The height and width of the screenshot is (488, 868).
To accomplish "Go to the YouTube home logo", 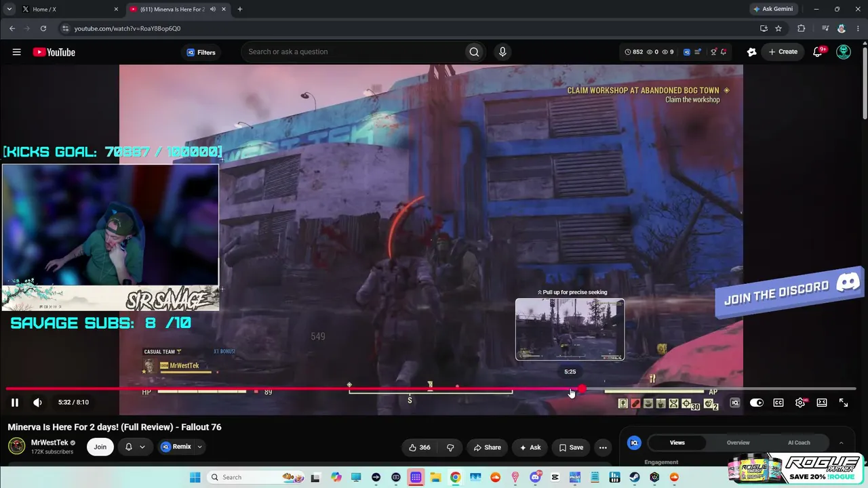I will (54, 52).
